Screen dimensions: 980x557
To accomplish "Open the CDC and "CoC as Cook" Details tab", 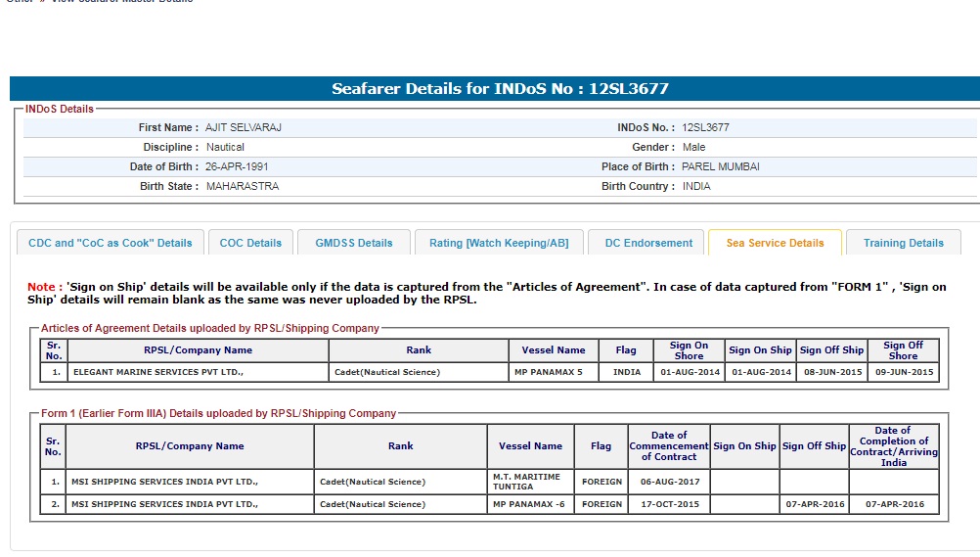I will 111,243.
